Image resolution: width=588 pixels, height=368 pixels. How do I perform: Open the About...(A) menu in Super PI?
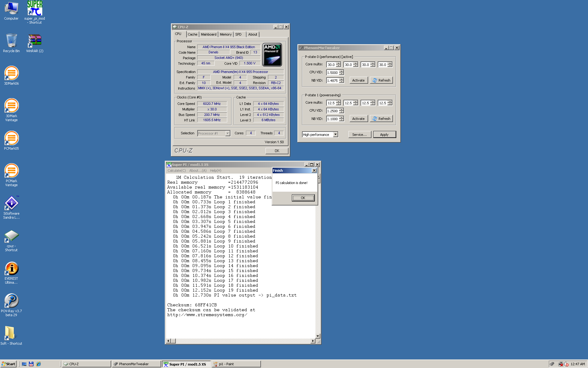(198, 171)
